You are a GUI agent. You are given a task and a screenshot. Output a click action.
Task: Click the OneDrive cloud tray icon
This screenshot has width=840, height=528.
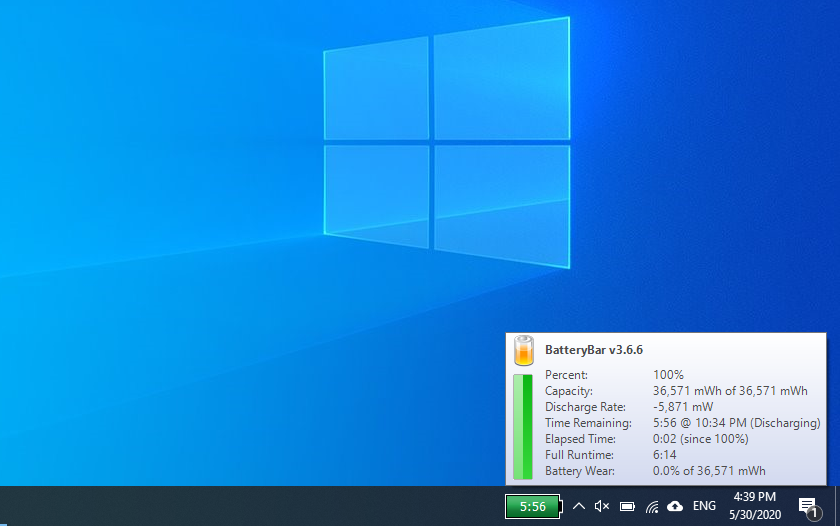pyautogui.click(x=675, y=506)
